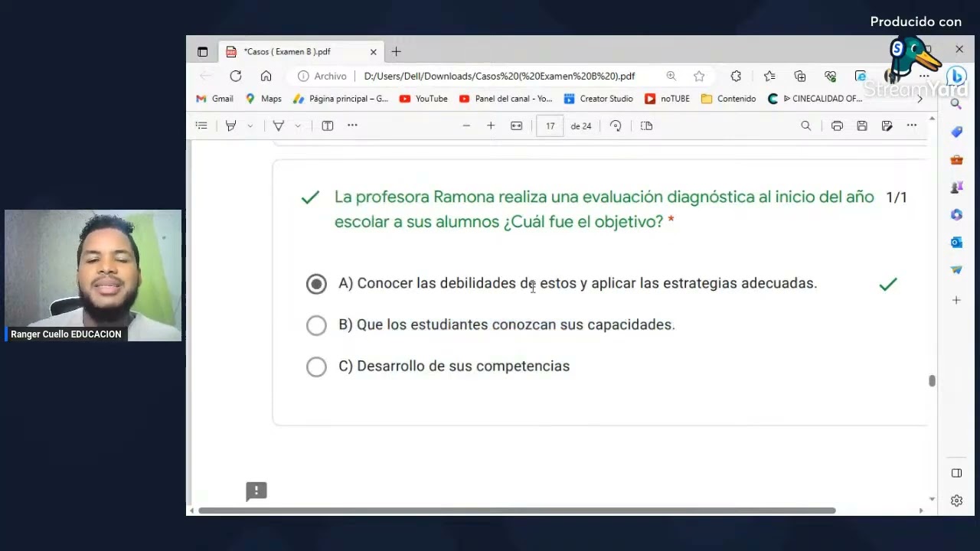The height and width of the screenshot is (551, 980).
Task: Toggle the sidebar layout icon at bottom
Action: [956, 473]
